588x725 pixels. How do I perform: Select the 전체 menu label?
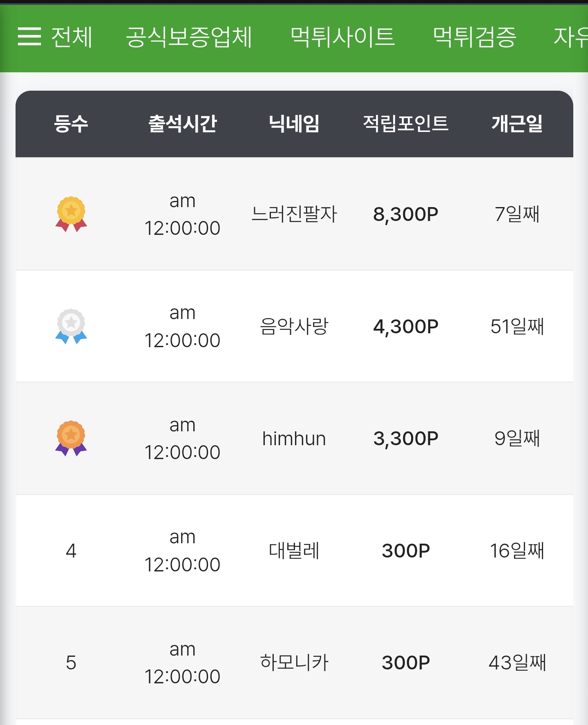tap(72, 37)
